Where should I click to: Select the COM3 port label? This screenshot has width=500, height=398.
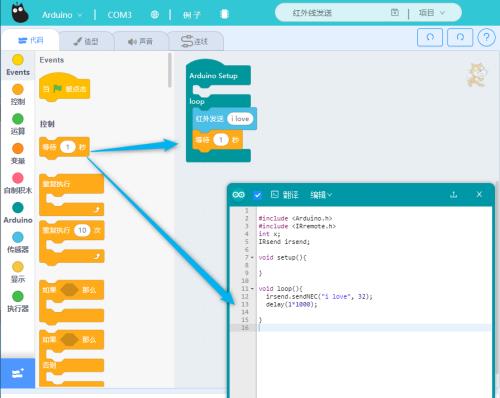(x=119, y=15)
